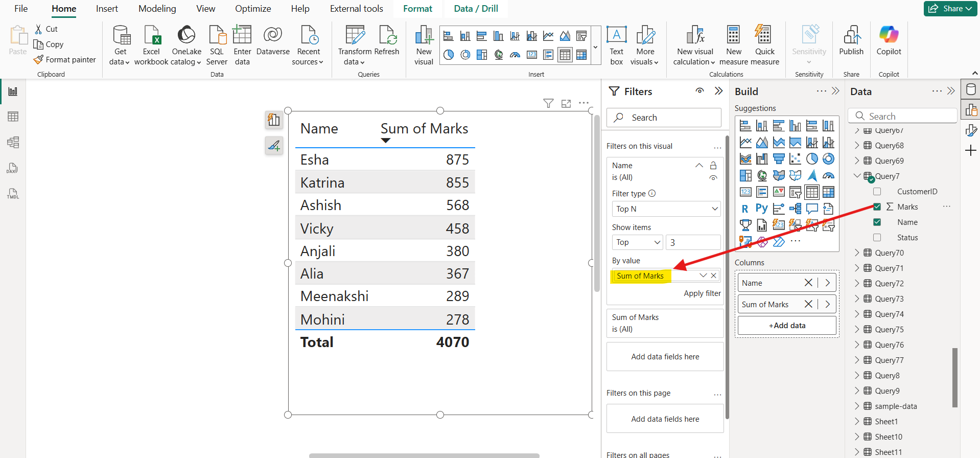
Task: Check the CustomerID field checkbox
Action: pyautogui.click(x=877, y=192)
